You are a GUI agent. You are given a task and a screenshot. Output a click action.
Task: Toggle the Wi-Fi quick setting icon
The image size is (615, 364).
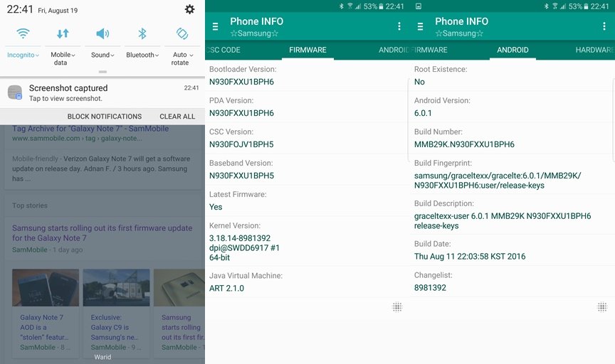pos(23,33)
